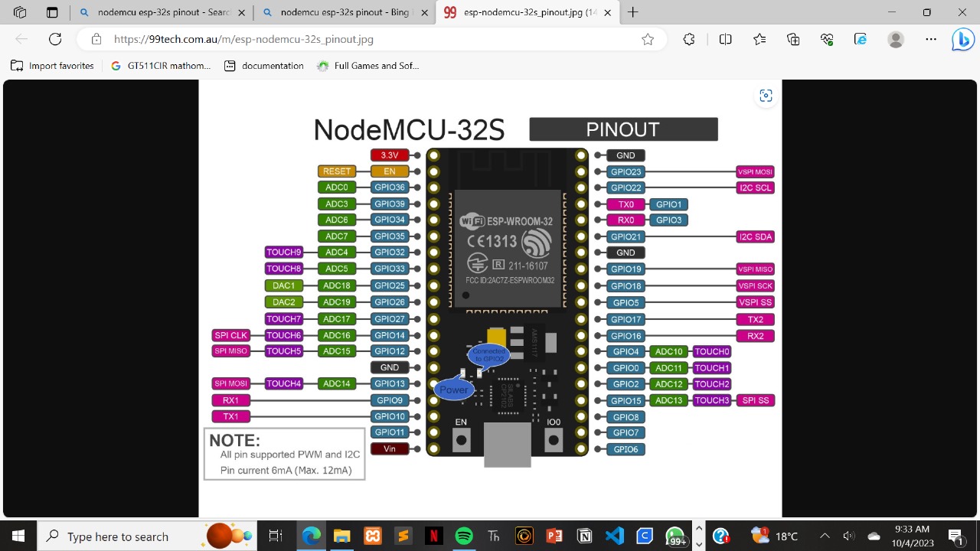
Task: Open the Full Games and Sof... bookmark
Action: pos(367,66)
